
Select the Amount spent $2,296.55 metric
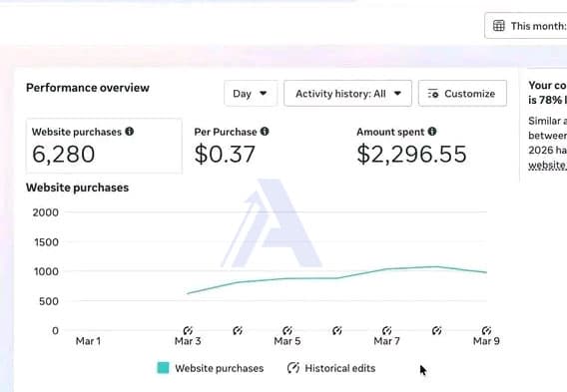pos(411,146)
